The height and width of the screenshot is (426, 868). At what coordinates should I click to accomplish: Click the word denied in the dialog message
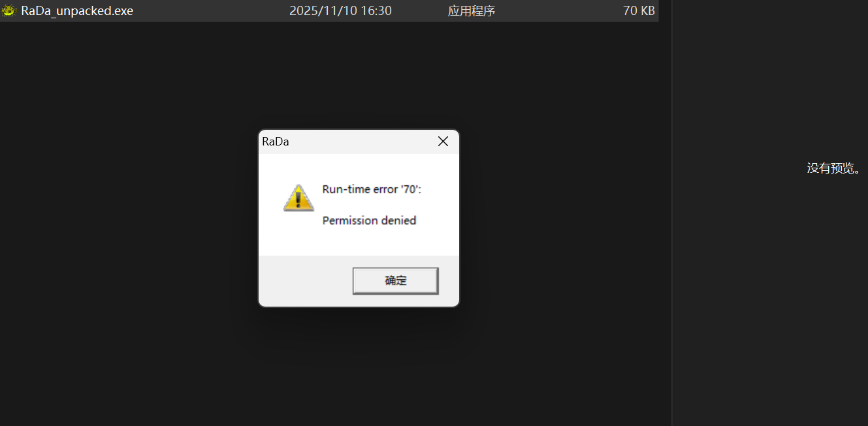[x=399, y=221]
